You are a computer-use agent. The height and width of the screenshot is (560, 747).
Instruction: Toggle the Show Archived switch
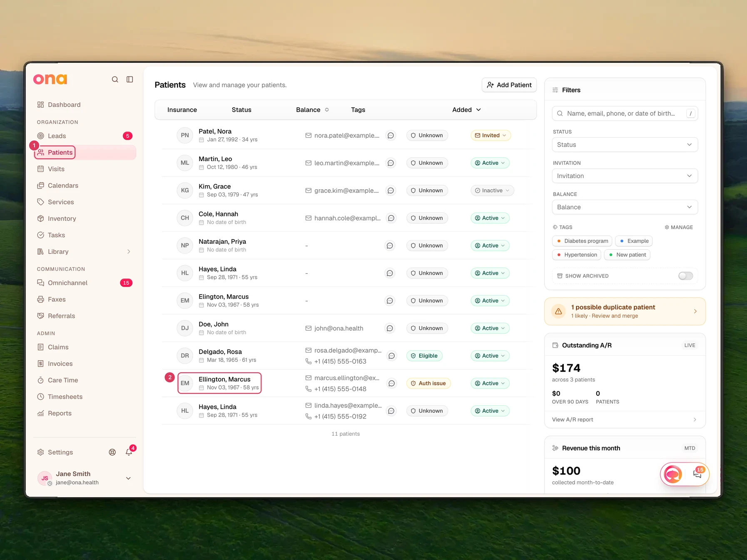685,276
